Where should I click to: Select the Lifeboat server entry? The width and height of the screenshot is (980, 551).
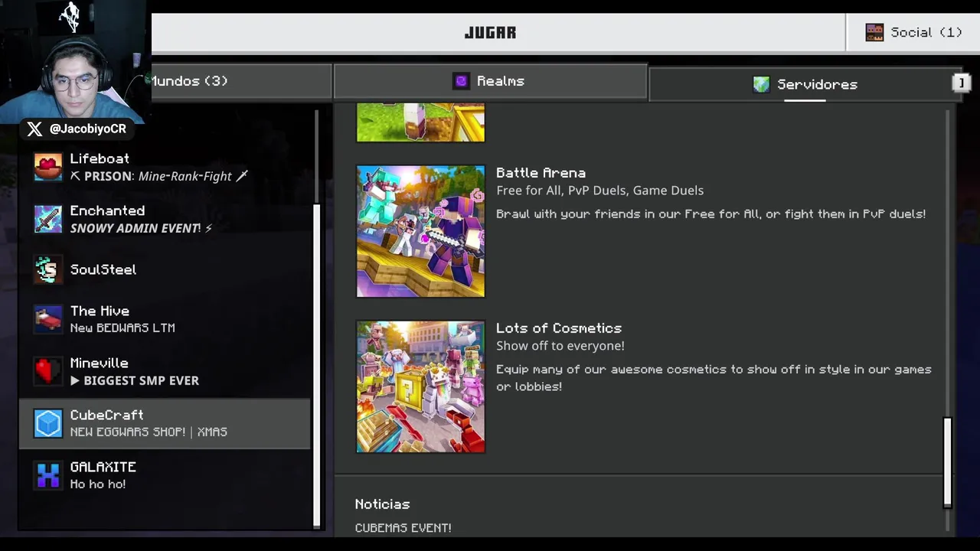165,167
